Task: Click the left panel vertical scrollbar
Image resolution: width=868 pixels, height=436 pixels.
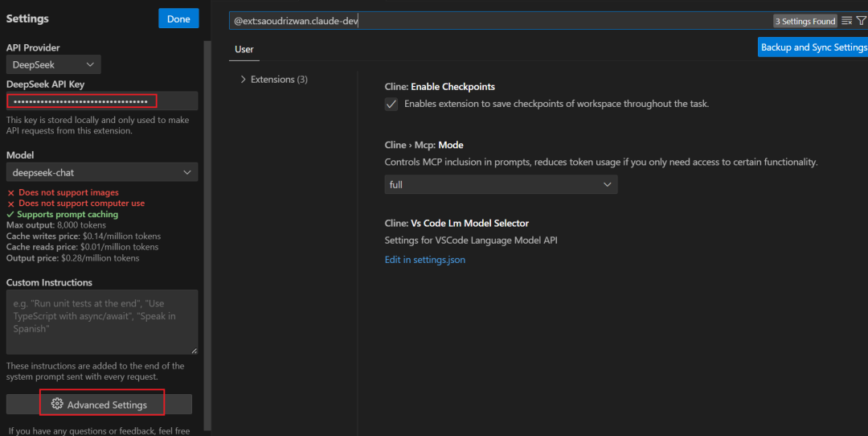Action: tap(207, 236)
